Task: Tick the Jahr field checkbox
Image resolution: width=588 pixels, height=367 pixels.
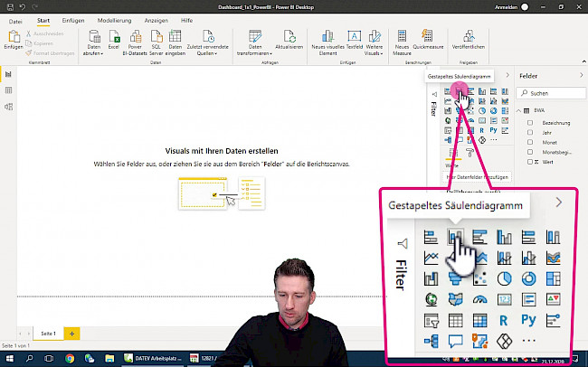Action: click(x=530, y=133)
